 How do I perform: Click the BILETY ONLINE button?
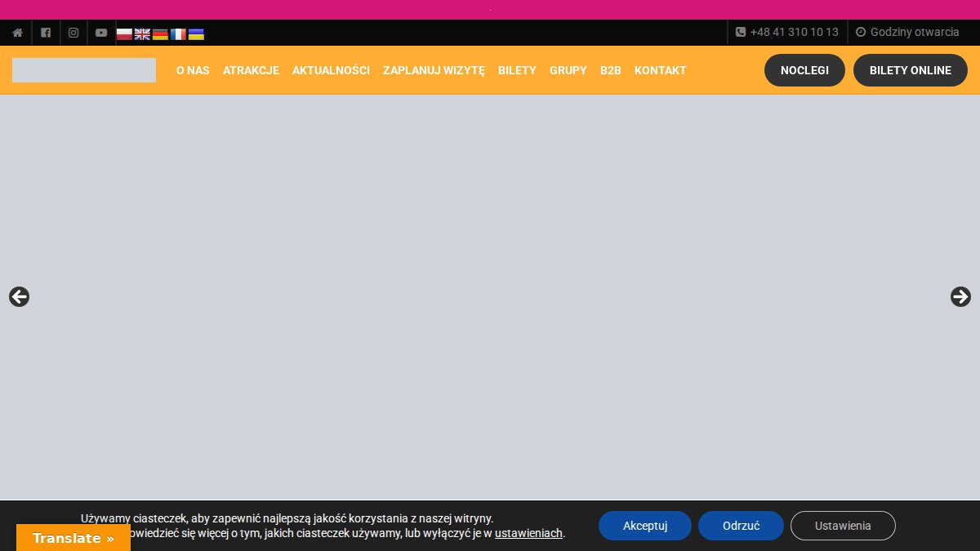click(x=911, y=70)
